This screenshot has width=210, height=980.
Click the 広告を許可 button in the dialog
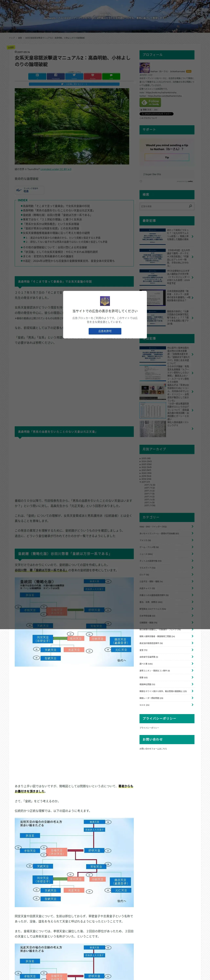coord(105,331)
